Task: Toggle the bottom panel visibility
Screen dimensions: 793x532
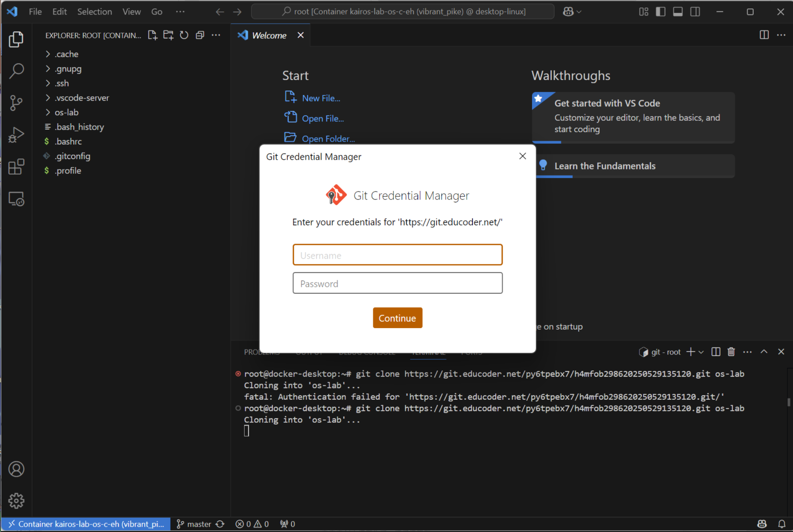Action: click(678, 11)
